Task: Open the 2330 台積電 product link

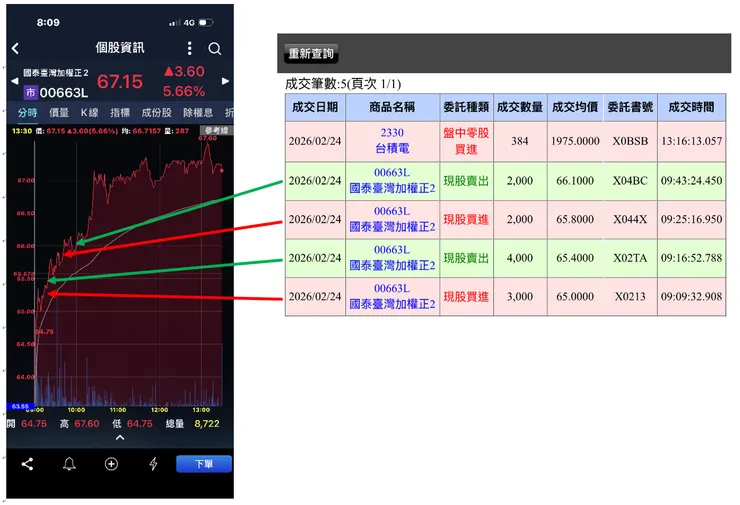Action: [392, 141]
